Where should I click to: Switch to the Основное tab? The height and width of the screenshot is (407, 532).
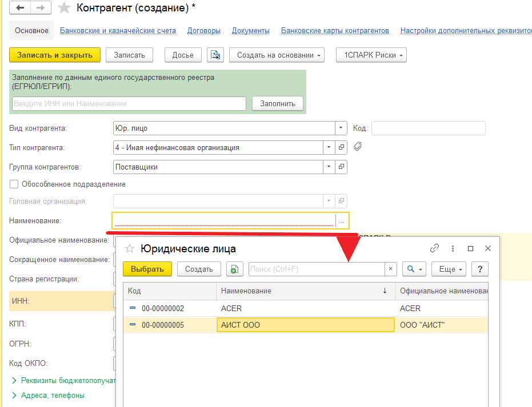click(31, 30)
